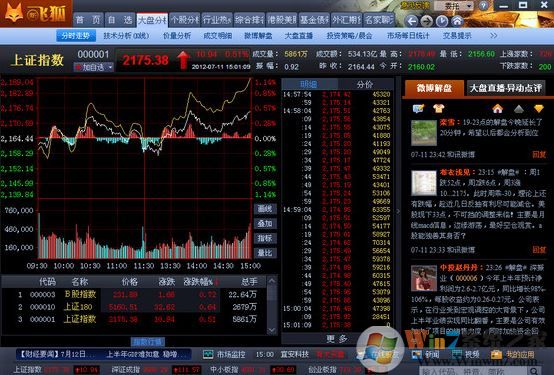Open 我的应用 briefcase icon
Screen dimensions: 554x375
pos(496,354)
